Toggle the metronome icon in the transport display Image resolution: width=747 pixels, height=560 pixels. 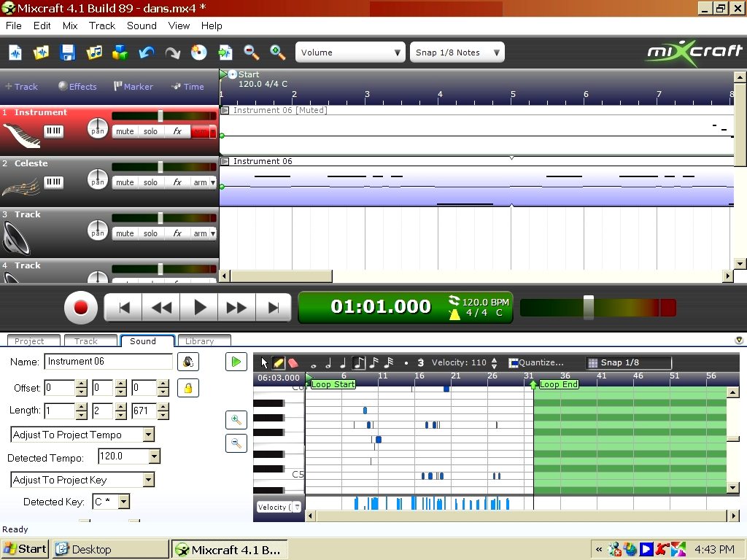(x=454, y=314)
